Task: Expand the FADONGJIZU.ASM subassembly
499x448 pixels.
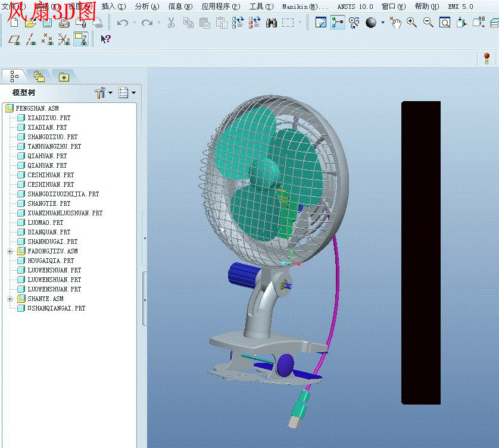Action: [10, 251]
